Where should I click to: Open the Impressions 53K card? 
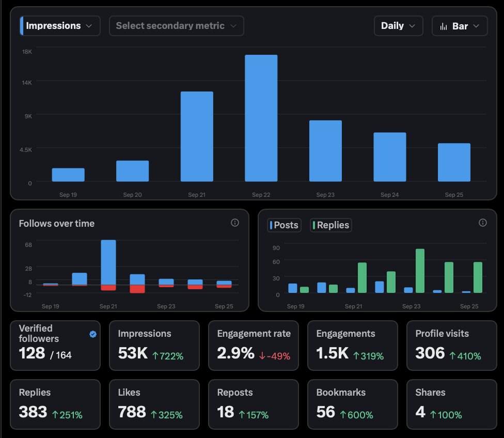pyautogui.click(x=154, y=346)
